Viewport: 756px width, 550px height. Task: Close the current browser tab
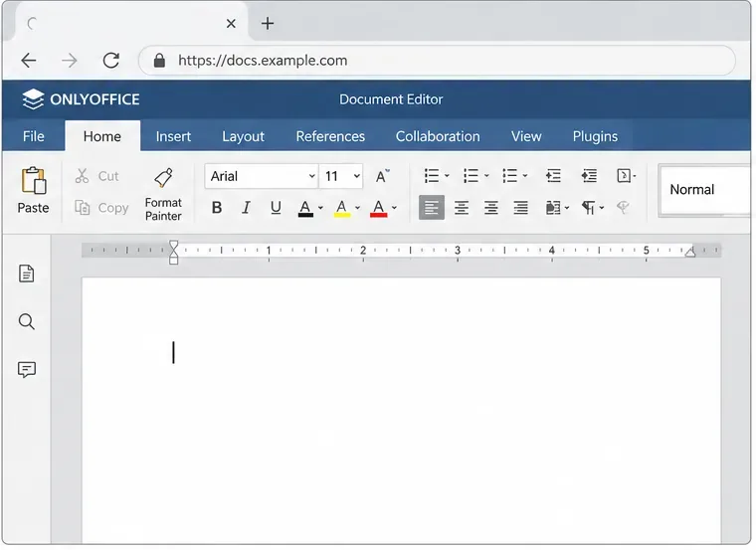[231, 23]
